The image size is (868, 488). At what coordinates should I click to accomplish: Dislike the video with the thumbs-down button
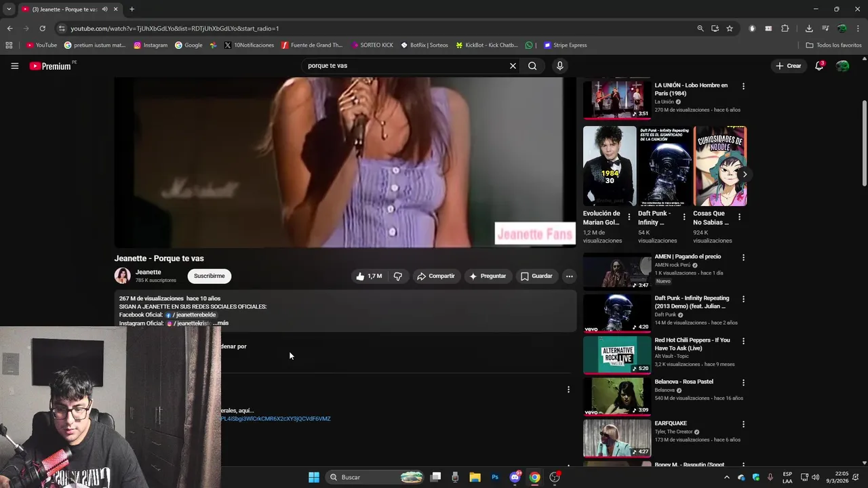pos(398,276)
